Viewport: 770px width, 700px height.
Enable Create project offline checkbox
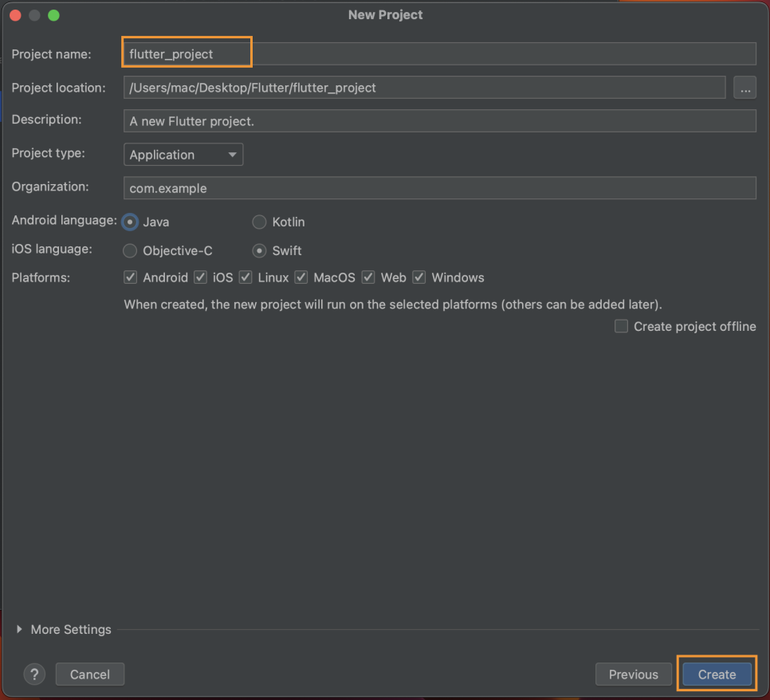[x=621, y=326]
